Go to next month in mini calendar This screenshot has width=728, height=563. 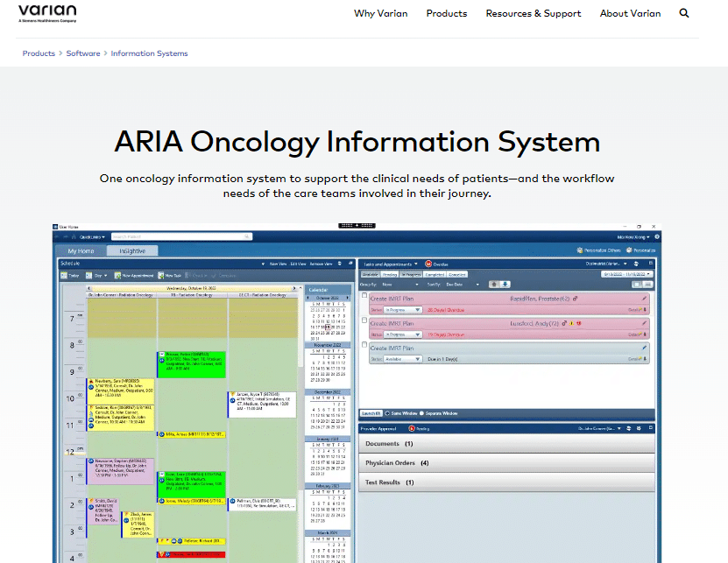click(348, 298)
